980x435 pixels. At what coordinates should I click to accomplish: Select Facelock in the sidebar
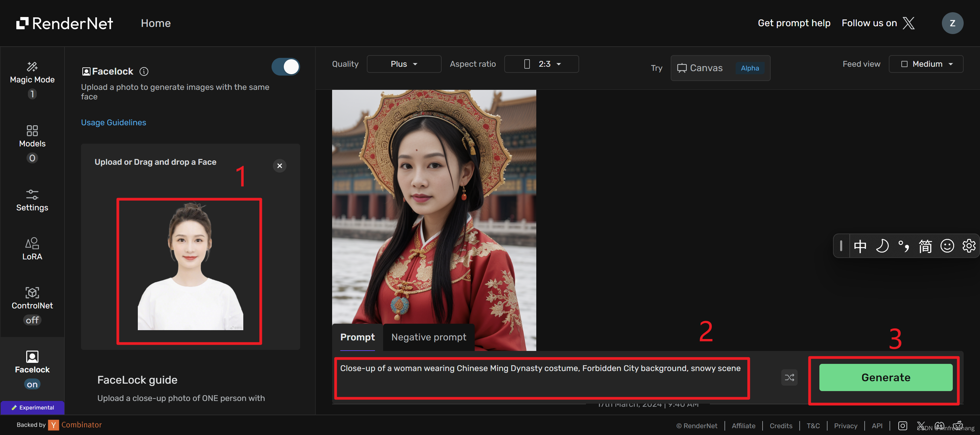coord(32,364)
